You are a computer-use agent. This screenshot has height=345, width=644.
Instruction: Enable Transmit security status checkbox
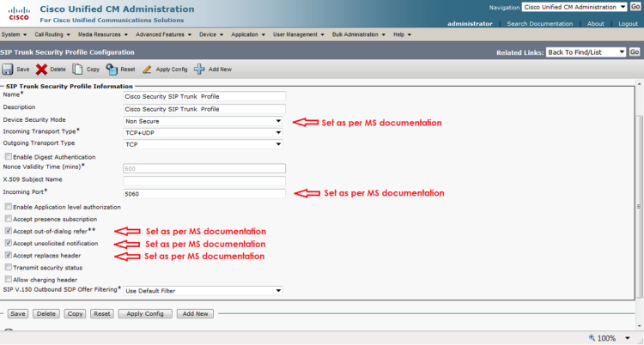pyautogui.click(x=9, y=268)
